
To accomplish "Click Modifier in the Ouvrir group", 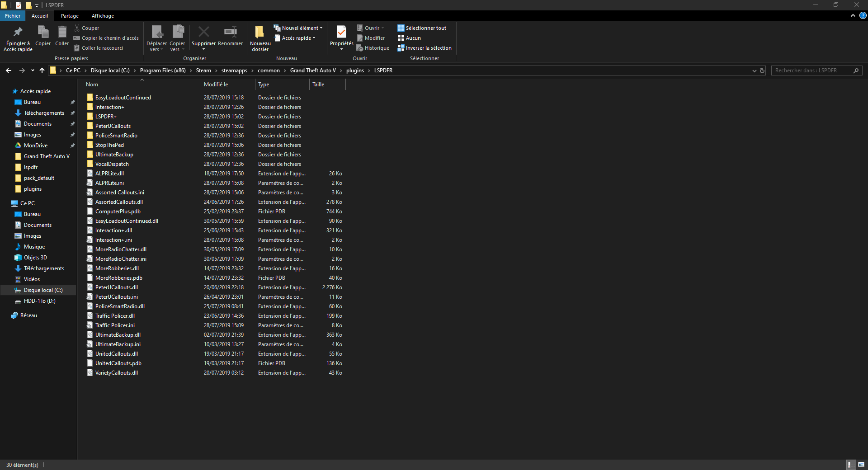I will (371, 38).
